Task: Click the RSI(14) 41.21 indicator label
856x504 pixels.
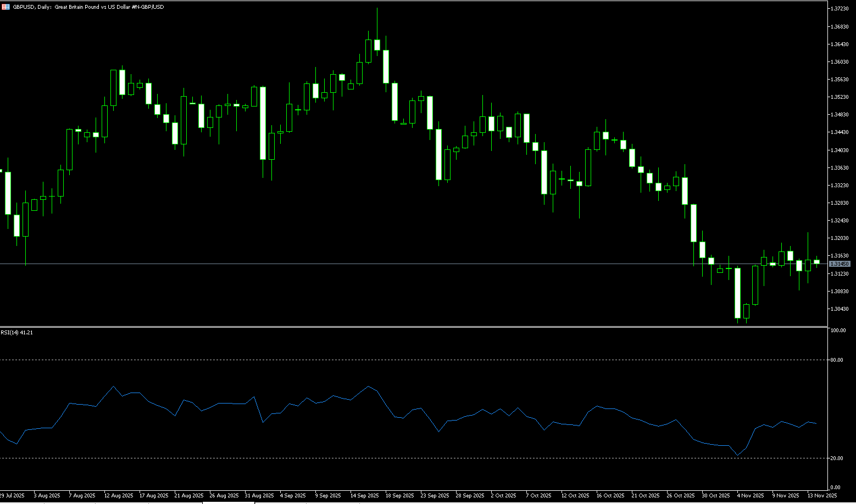Action: (x=17, y=333)
